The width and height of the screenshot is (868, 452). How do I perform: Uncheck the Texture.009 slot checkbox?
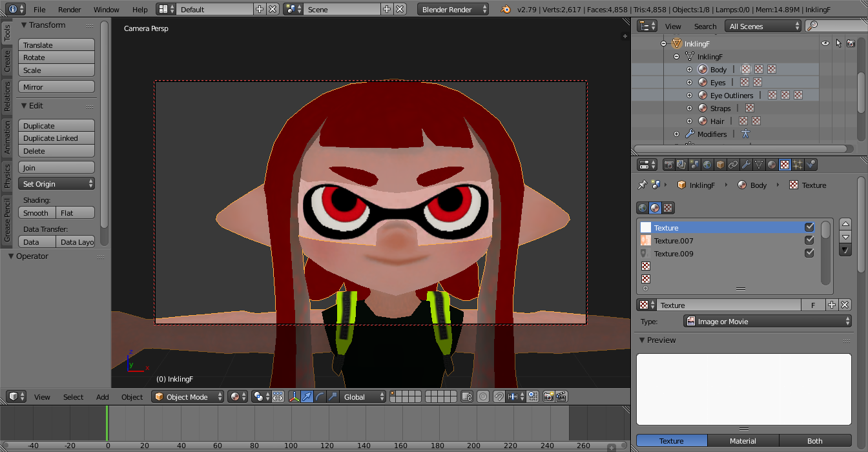point(809,253)
